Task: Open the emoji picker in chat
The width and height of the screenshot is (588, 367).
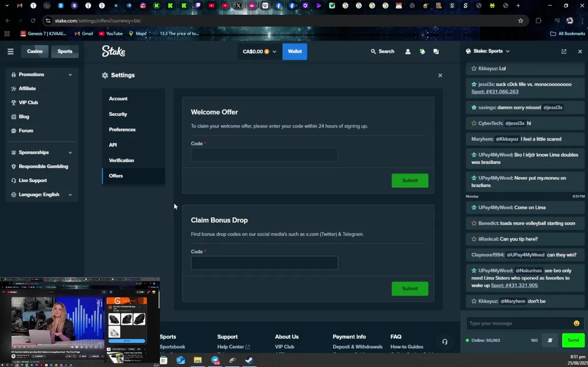Action: pyautogui.click(x=576, y=323)
